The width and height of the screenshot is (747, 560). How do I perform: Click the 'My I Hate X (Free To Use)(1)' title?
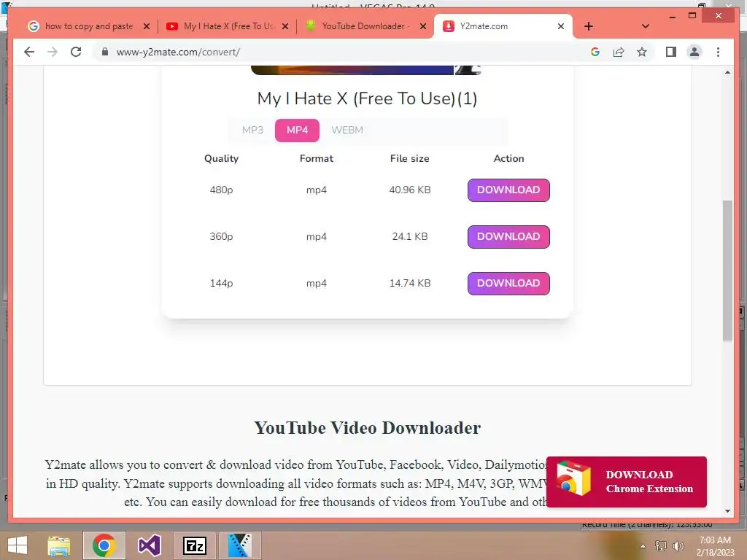point(367,98)
